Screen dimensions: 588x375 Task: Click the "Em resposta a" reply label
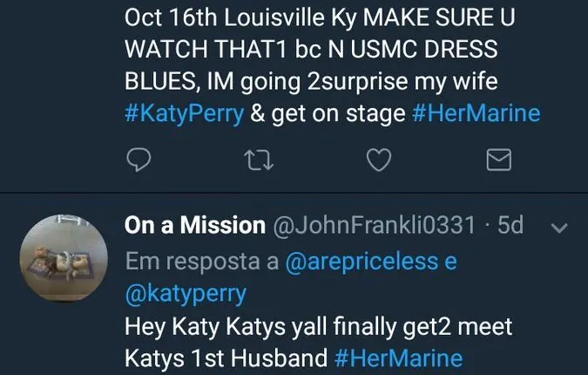click(201, 262)
